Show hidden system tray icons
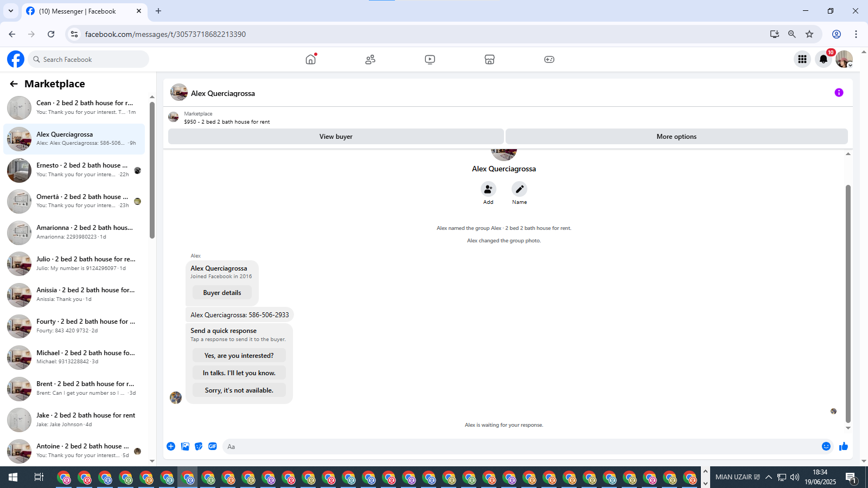 click(769, 477)
